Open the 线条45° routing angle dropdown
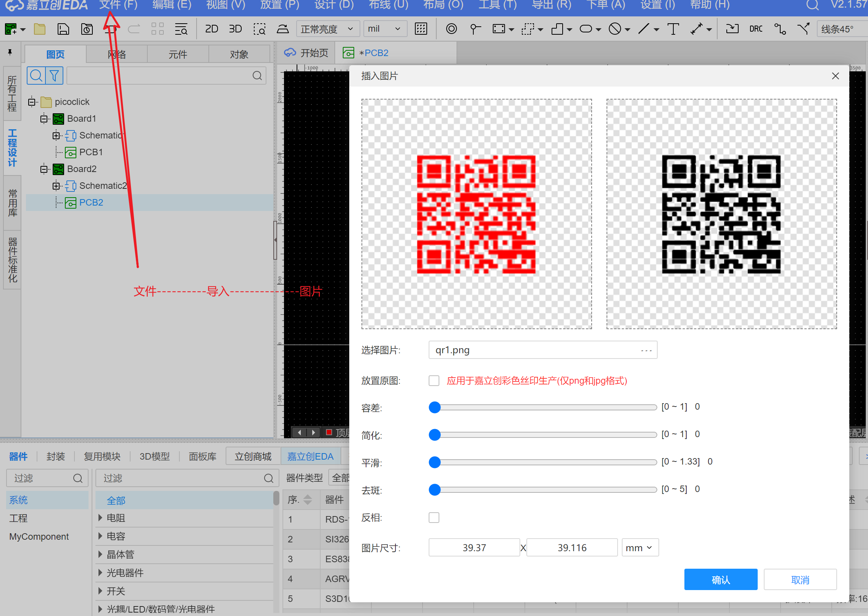 point(842,29)
